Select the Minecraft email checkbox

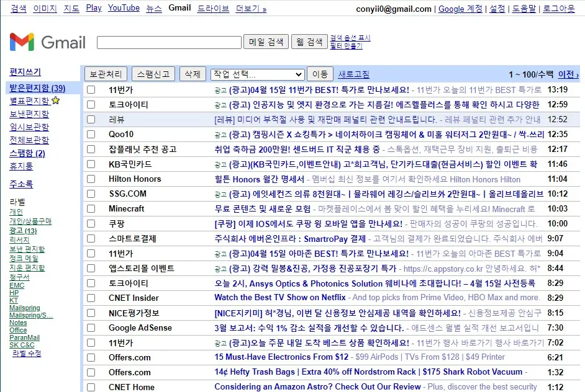(x=91, y=209)
